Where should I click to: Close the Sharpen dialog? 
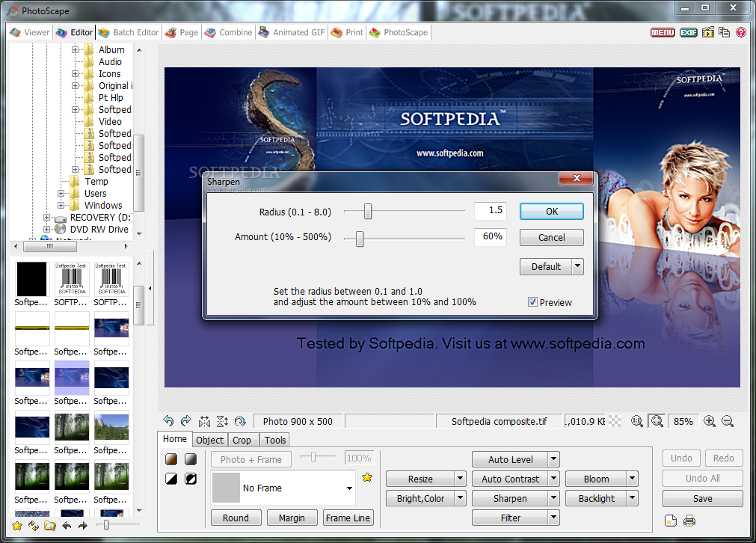[577, 178]
